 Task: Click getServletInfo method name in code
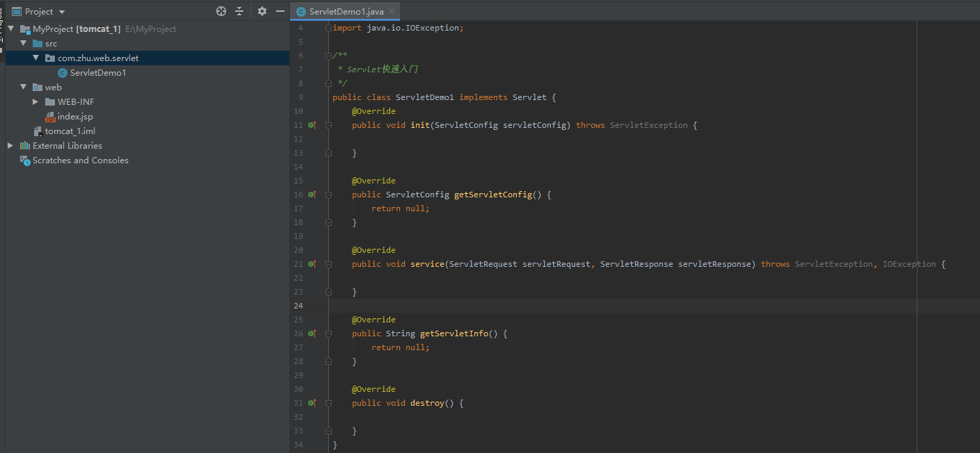[x=453, y=333]
